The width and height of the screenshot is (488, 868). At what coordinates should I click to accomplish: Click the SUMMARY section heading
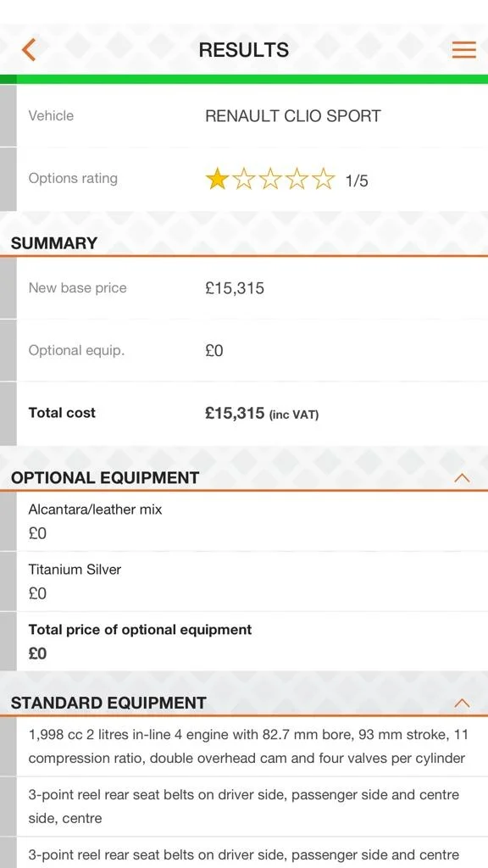tap(54, 243)
